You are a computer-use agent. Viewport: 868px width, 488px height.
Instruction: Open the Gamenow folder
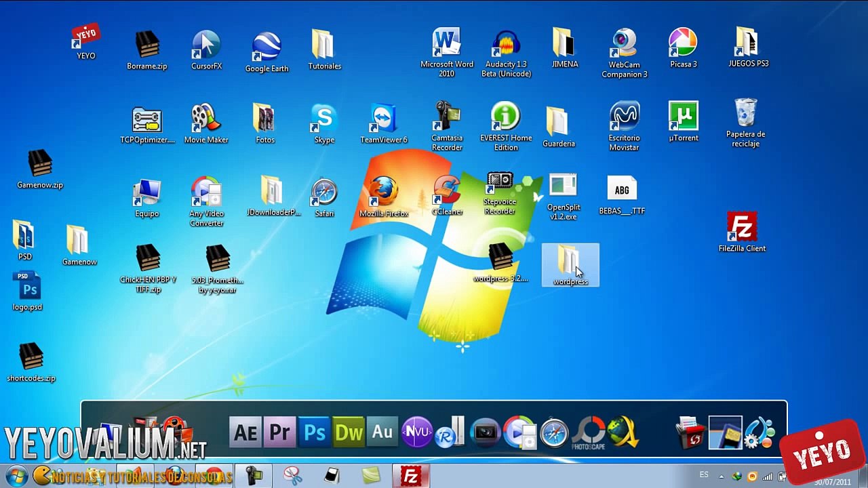point(79,245)
